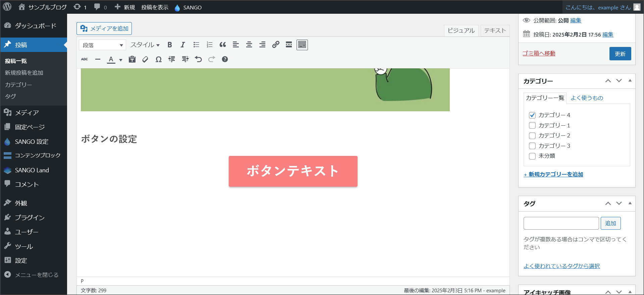Open text color picker dropdown arrow
Screen dimensions: 644x295
(121, 60)
